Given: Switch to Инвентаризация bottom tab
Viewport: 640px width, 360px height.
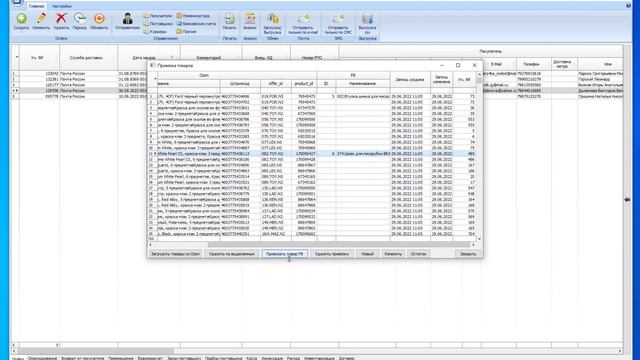Looking at the screenshot, I should tap(320, 358).
